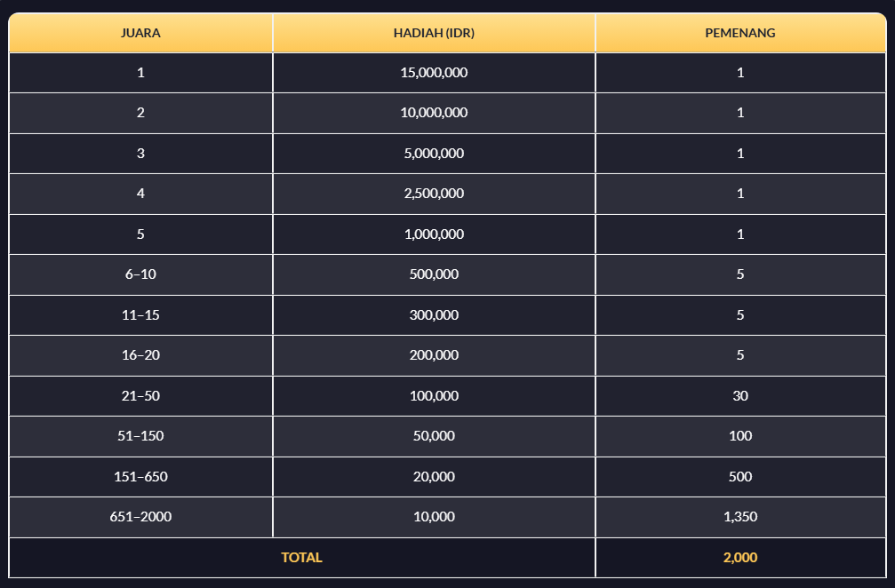Image resolution: width=895 pixels, height=588 pixels.
Task: Click the 2,500,000 prize amount
Action: [434, 194]
